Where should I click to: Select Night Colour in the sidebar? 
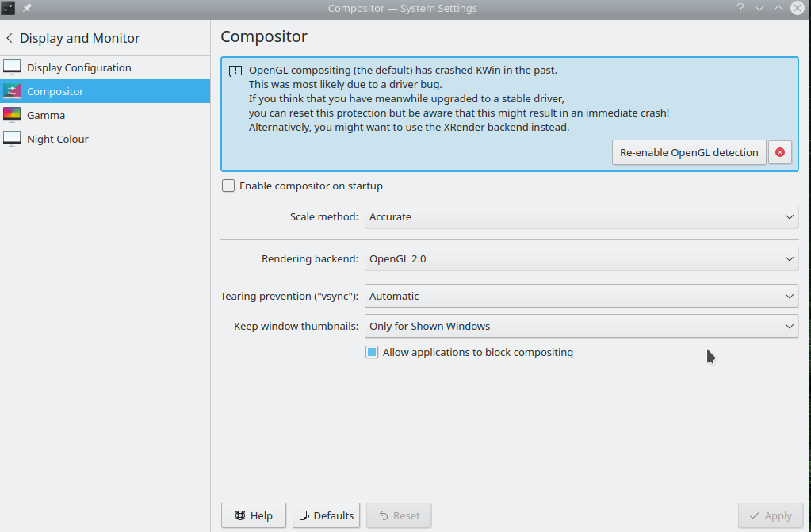coord(57,139)
